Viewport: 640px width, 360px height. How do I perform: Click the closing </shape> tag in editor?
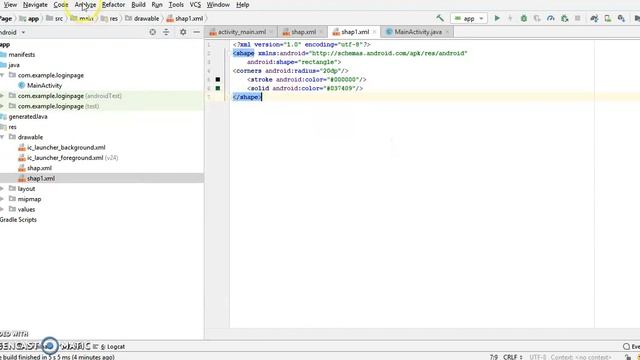(247, 97)
